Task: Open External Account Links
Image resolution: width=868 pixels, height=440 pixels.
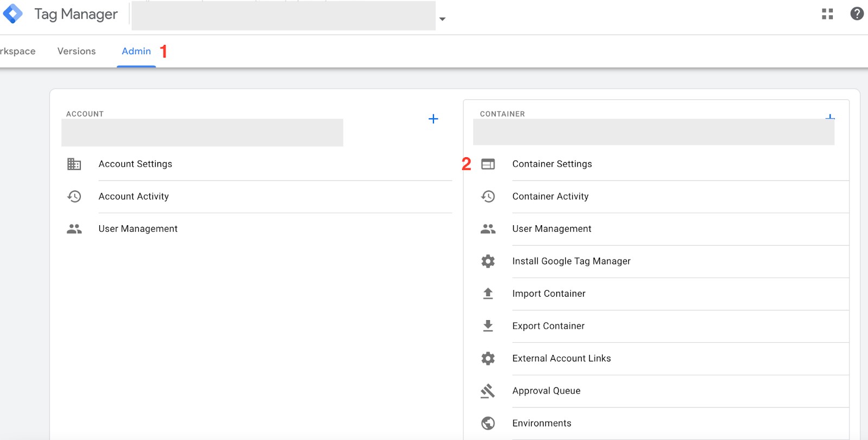Action: tap(561, 359)
